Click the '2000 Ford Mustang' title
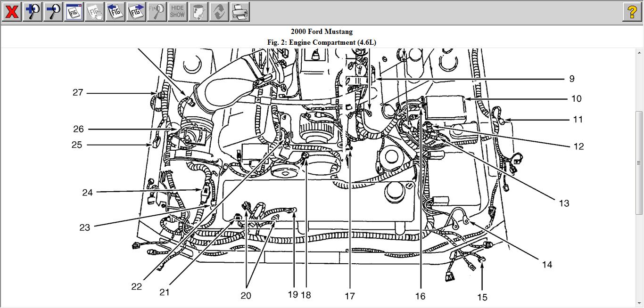644x308 pixels. 322,32
